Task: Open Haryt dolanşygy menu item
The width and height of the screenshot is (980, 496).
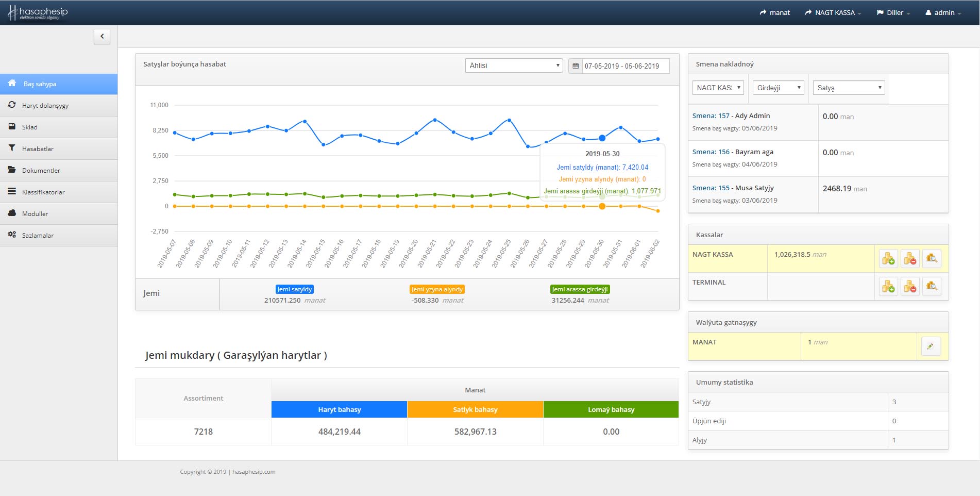Action: click(59, 105)
